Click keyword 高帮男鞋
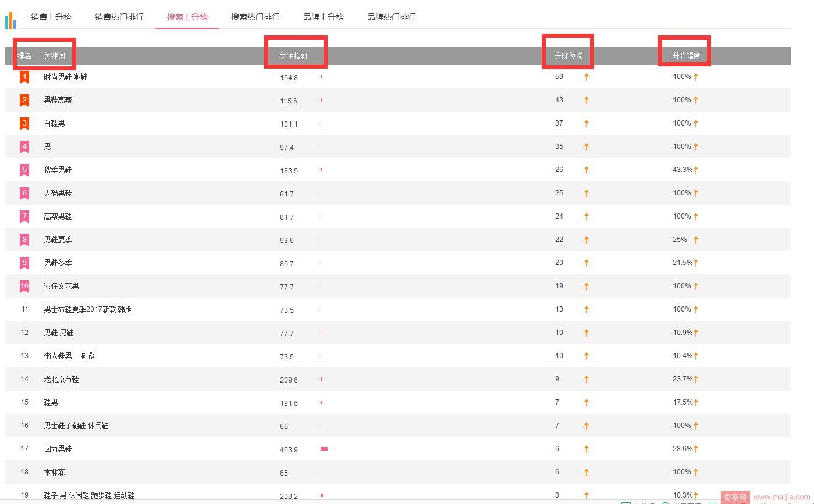814x504 pixels. point(58,216)
